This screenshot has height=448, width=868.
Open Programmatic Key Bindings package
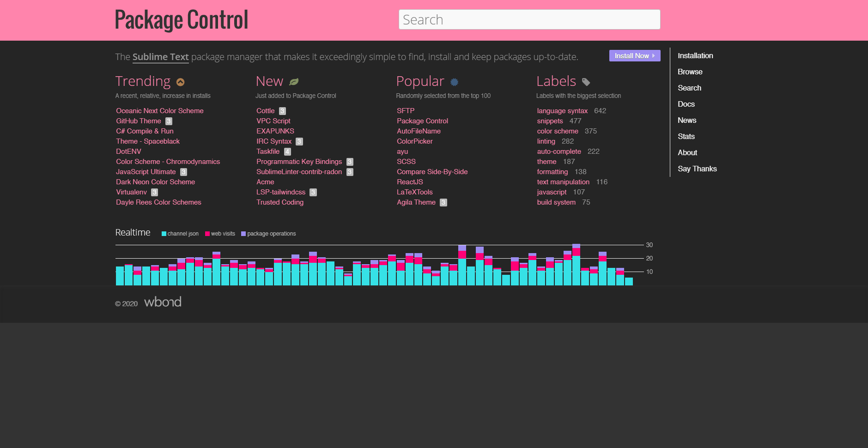(299, 162)
